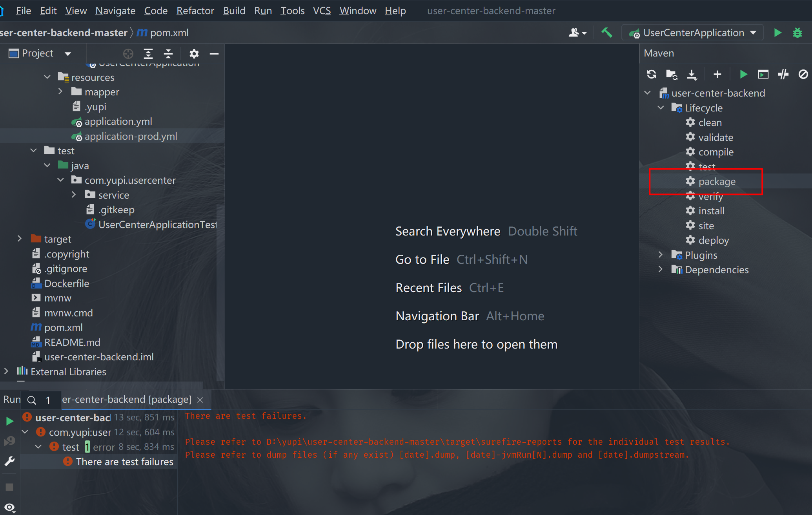Click the Debug UserCenterApplication bug icon
This screenshot has height=515, width=812.
(x=797, y=33)
